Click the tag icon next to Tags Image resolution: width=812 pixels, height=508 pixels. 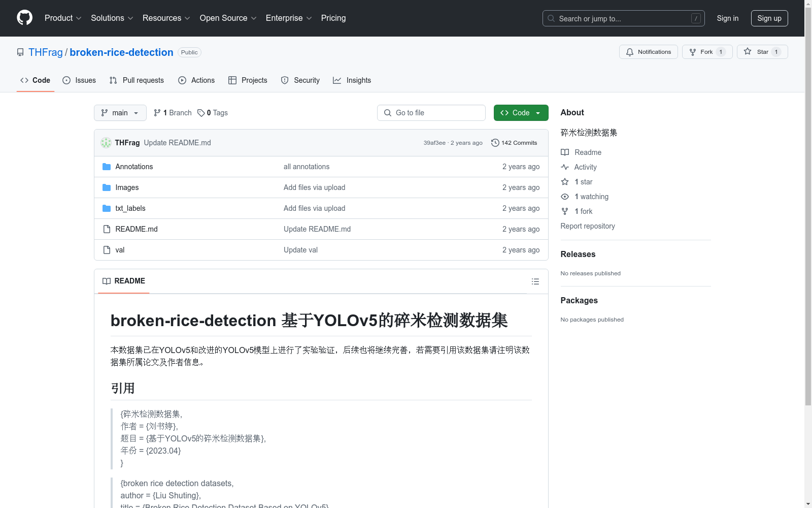(x=201, y=113)
